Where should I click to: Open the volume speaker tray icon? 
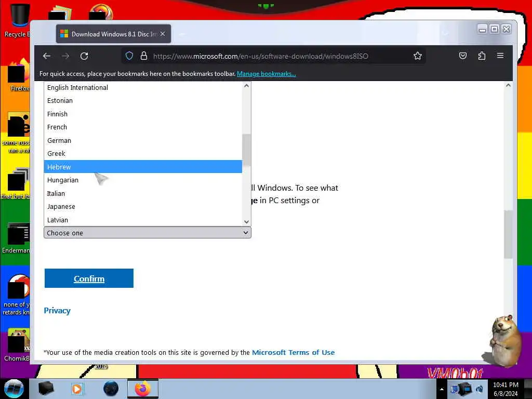480,389
